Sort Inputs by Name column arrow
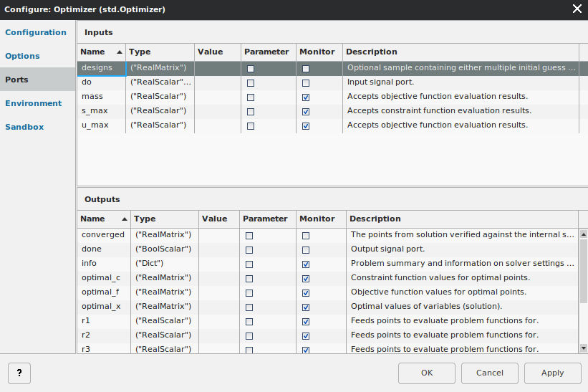Viewport: 588px width, 392px height. (120, 52)
